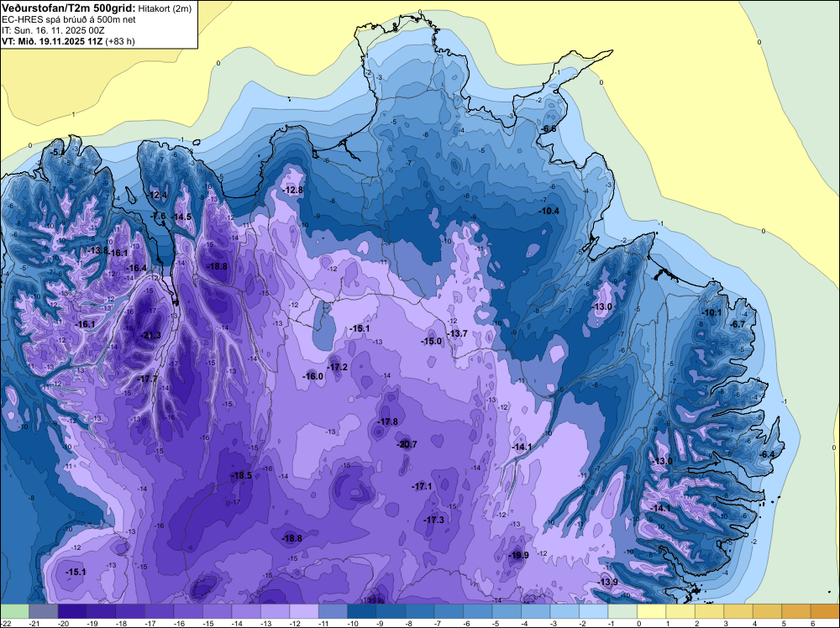This screenshot has height=628, width=840.
Task: Select the -17.3 temperature reading
Action: click(x=434, y=521)
